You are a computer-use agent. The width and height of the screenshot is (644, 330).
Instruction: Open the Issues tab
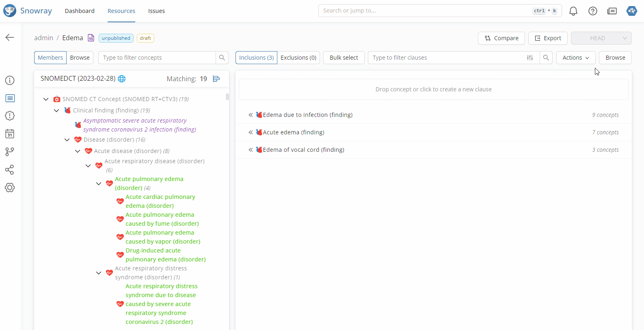point(156,11)
